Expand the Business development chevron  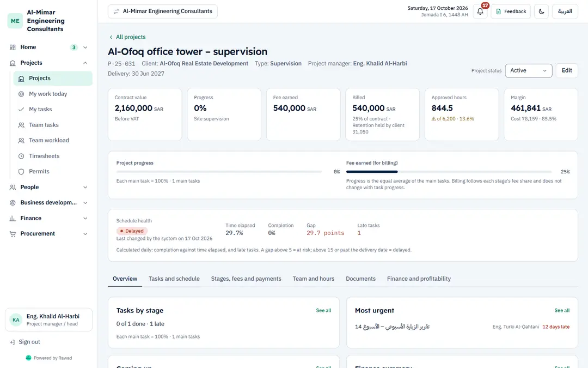[85, 203]
